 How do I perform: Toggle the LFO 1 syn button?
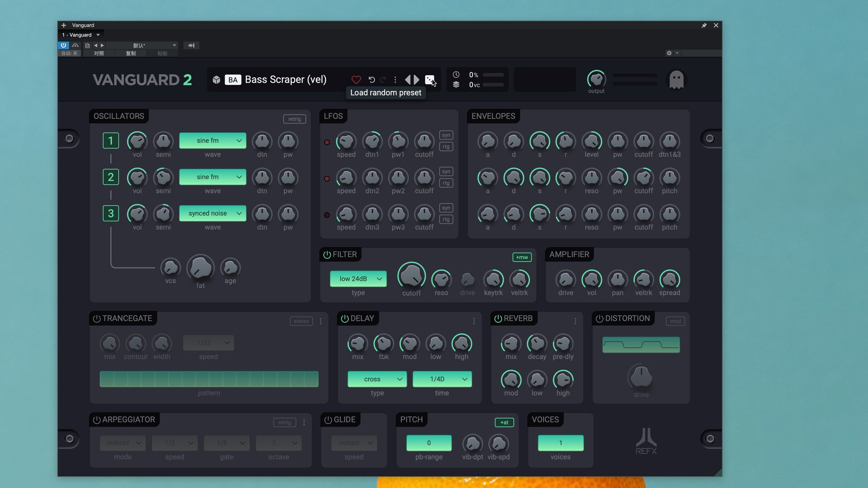click(446, 135)
